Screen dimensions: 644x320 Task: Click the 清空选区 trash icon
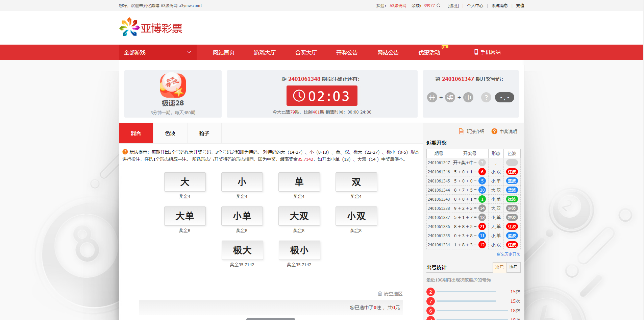click(380, 294)
